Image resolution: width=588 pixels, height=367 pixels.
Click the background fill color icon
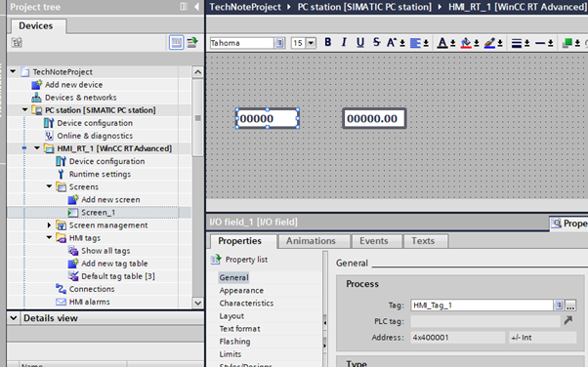point(466,43)
